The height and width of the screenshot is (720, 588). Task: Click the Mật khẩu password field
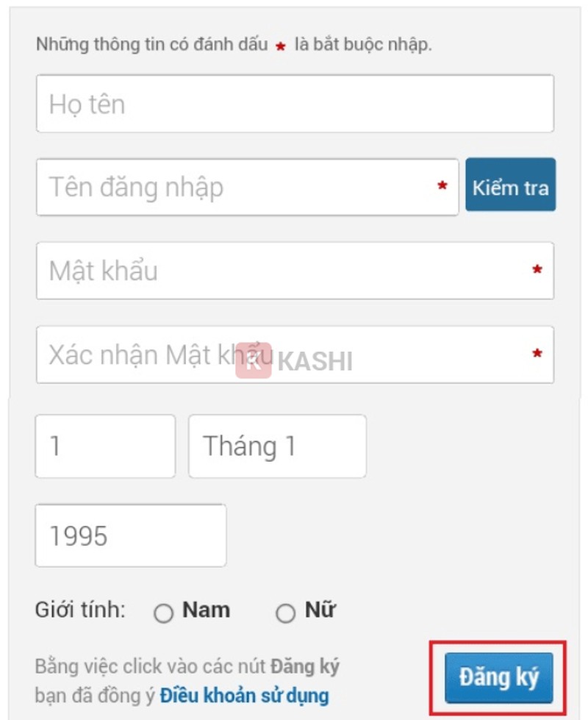click(294, 271)
